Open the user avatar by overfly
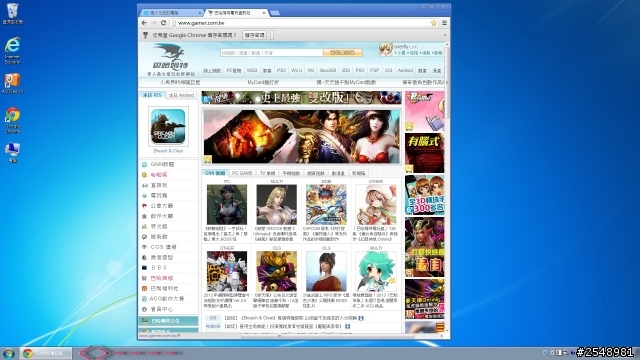640x360 pixels. (386, 49)
